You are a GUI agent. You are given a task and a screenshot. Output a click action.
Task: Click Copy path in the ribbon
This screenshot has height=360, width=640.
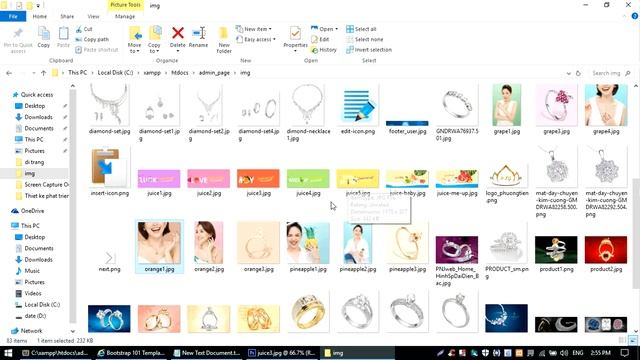pyautogui.click(x=92, y=39)
